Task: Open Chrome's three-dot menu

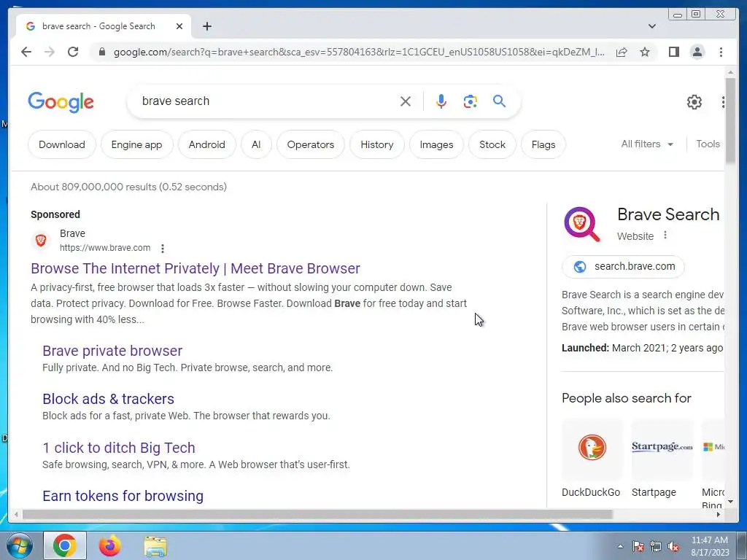Action: (x=721, y=52)
